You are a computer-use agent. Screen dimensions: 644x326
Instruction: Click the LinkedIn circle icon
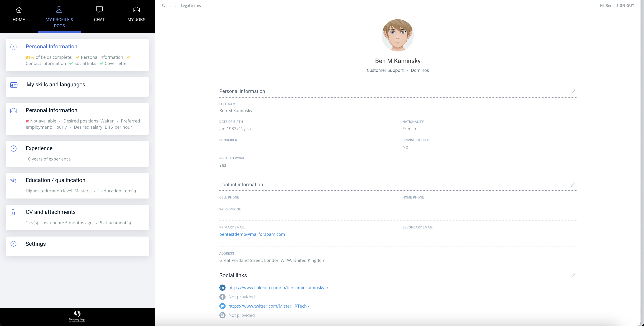tap(222, 287)
